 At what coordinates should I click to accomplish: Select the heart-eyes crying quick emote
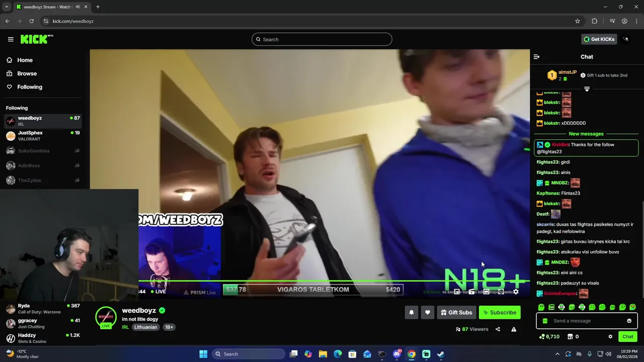(632, 307)
